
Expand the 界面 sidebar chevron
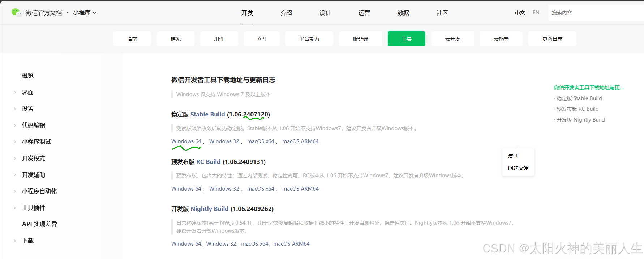[15, 92]
